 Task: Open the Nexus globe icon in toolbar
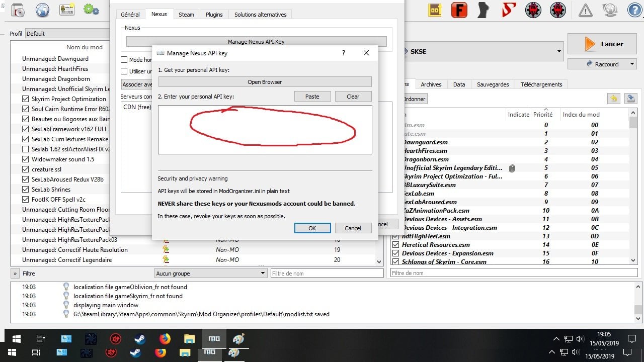tap(42, 10)
